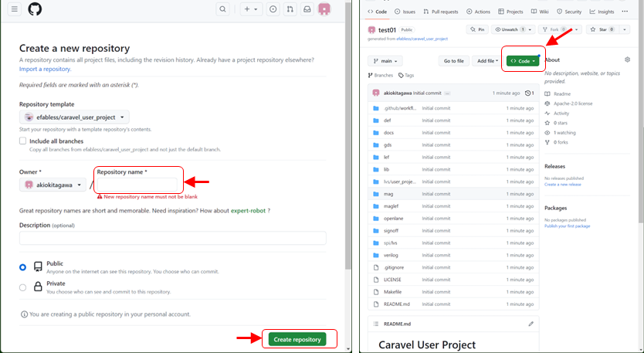Screen dimensions: 644x353
Task: Open the 0 stars link
Action: [x=556, y=123]
